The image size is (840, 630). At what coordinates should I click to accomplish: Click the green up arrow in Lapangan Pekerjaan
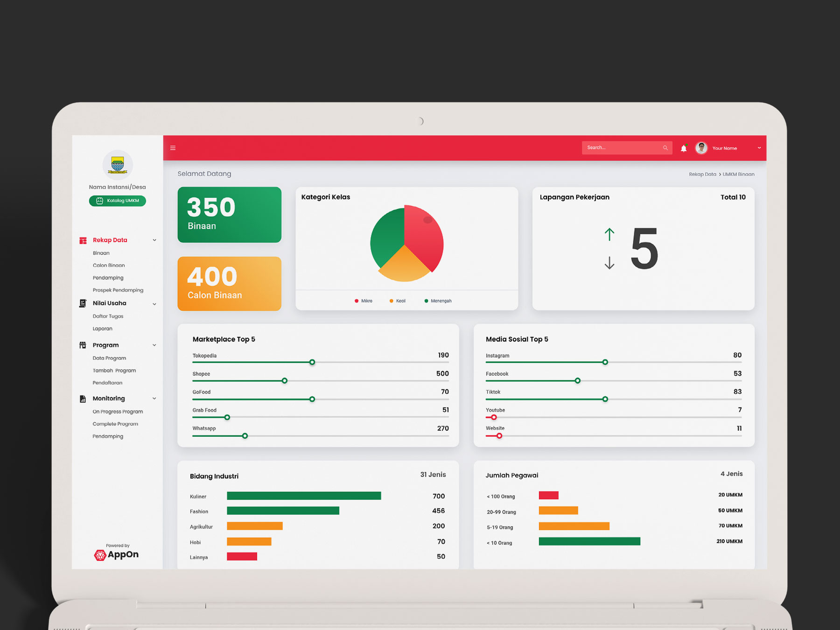pos(609,234)
